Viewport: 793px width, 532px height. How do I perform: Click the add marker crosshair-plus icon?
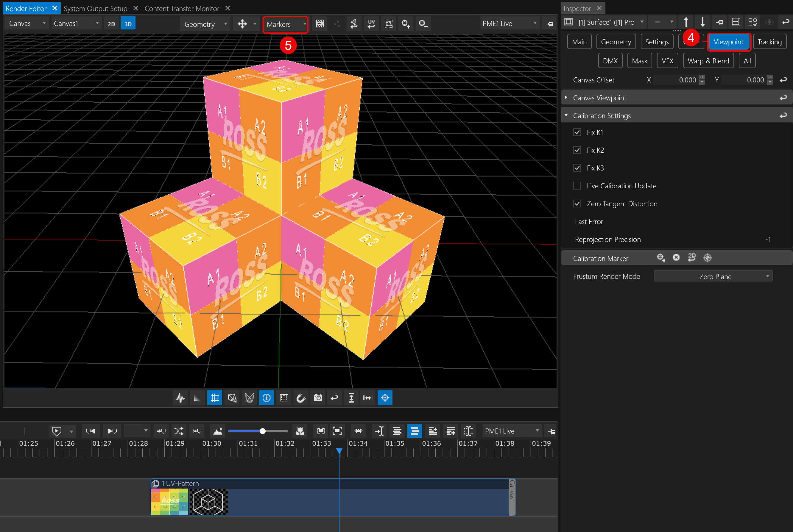[406, 24]
